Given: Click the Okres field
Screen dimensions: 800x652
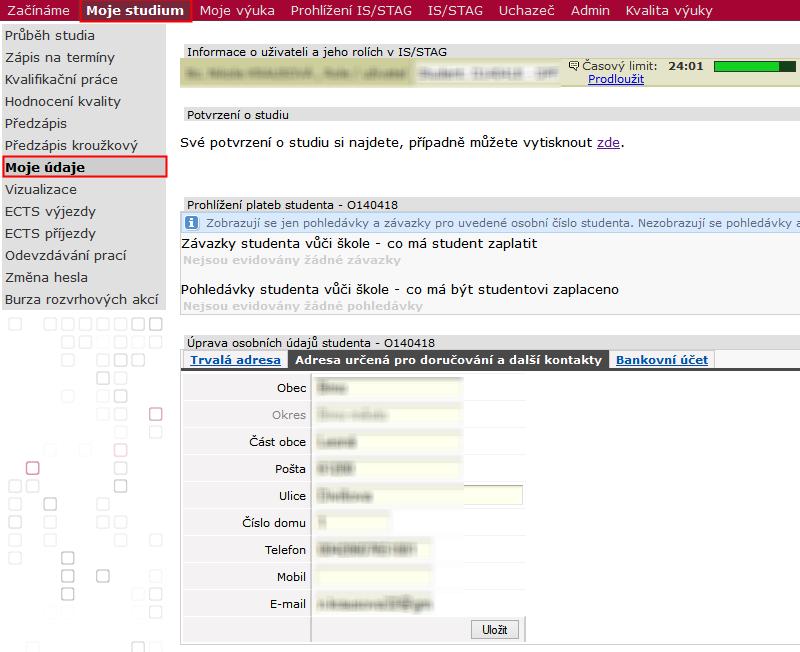Looking at the screenshot, I should [x=389, y=415].
